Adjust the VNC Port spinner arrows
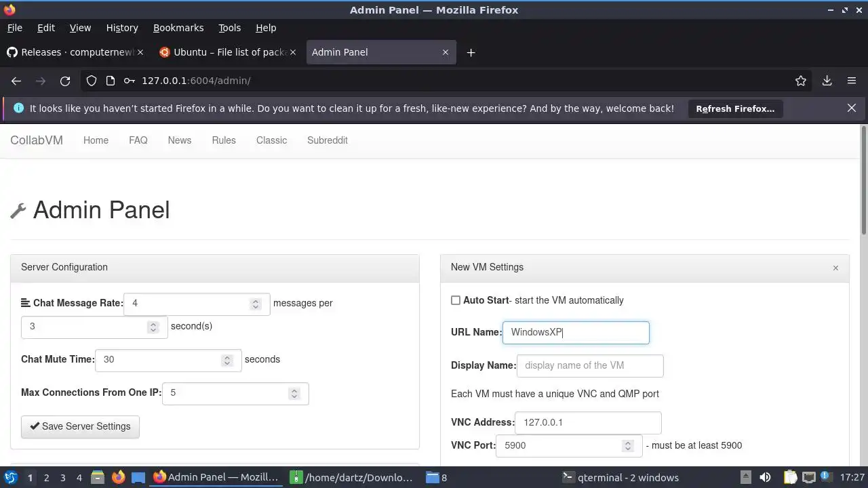Screen dimensions: 868x488 [x=627, y=446]
